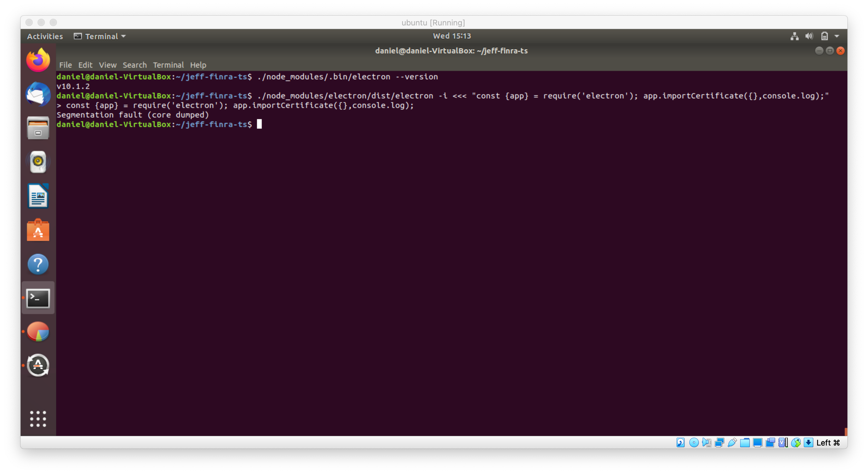Image resolution: width=868 pixels, height=474 pixels.
Task: Expand the shared folders status icon menu
Action: coord(745,443)
